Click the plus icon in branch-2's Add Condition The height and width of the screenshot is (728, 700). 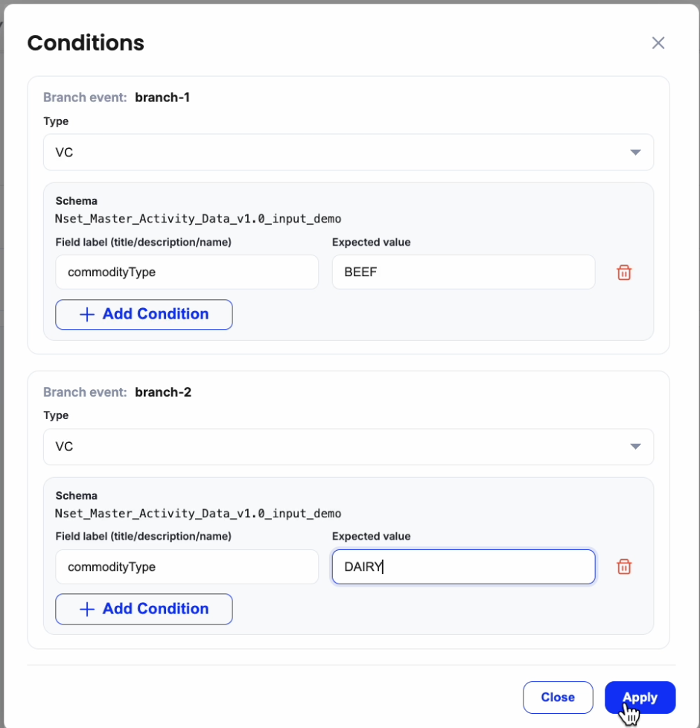click(x=87, y=609)
